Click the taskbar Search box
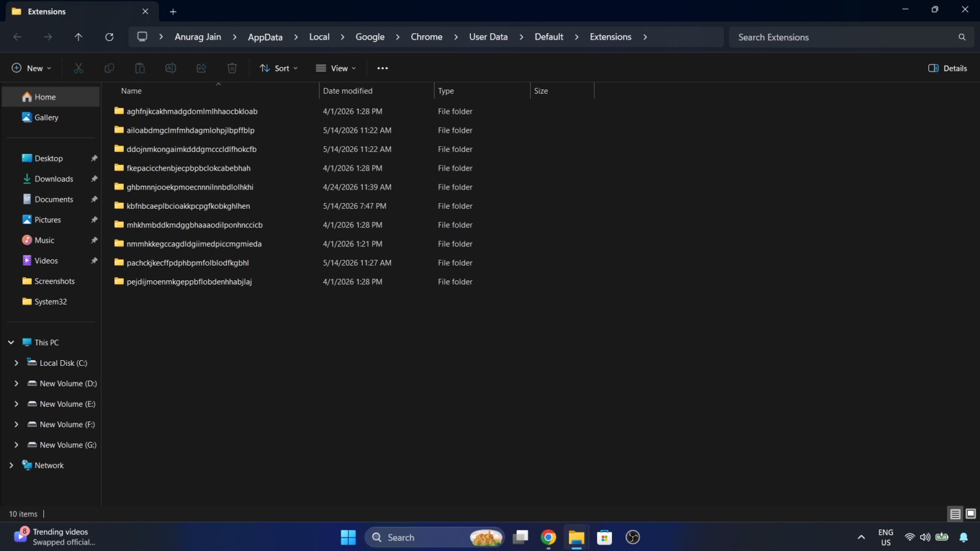Viewport: 980px width, 551px height. click(434, 538)
